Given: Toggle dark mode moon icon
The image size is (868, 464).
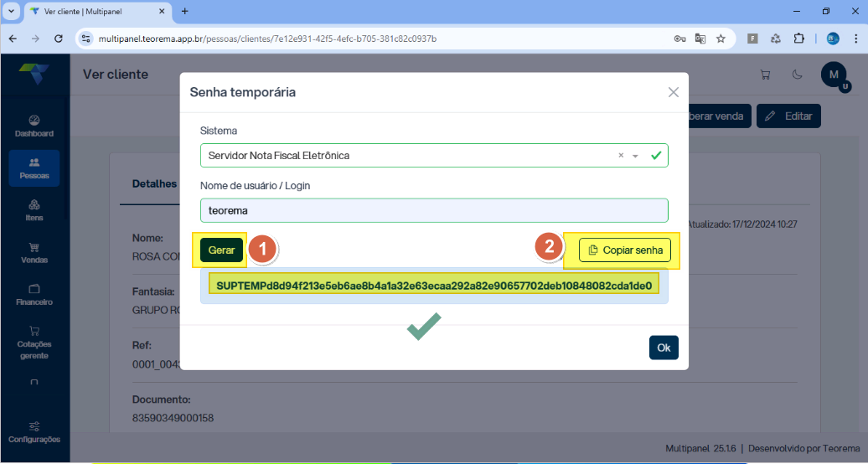Looking at the screenshot, I should click(797, 75).
